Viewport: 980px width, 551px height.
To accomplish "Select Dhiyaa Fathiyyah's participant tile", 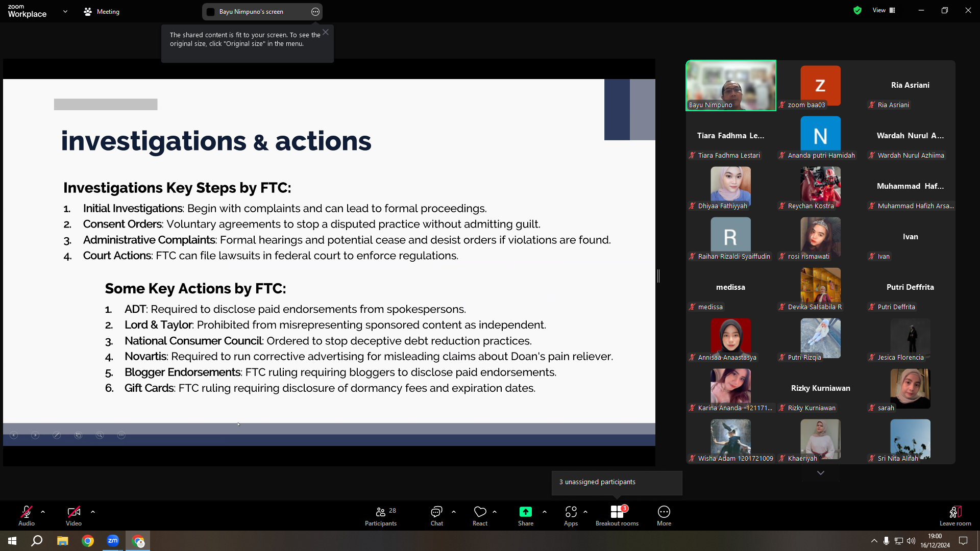I will (x=731, y=186).
